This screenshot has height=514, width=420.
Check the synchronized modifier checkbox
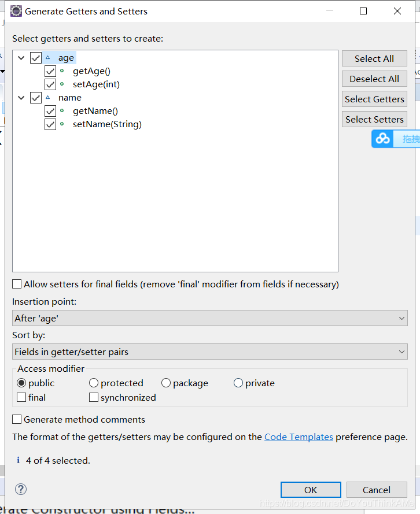click(x=94, y=397)
